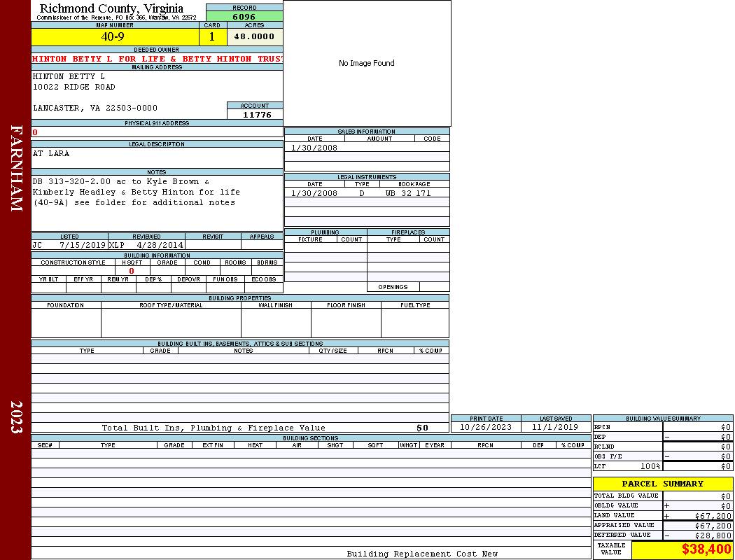This screenshot has height=560, width=735.
Task: Click the yellow card number 1 box
Action: 212,36
